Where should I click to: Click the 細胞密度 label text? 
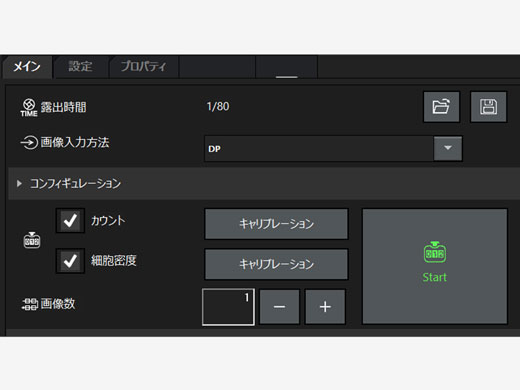click(x=114, y=261)
